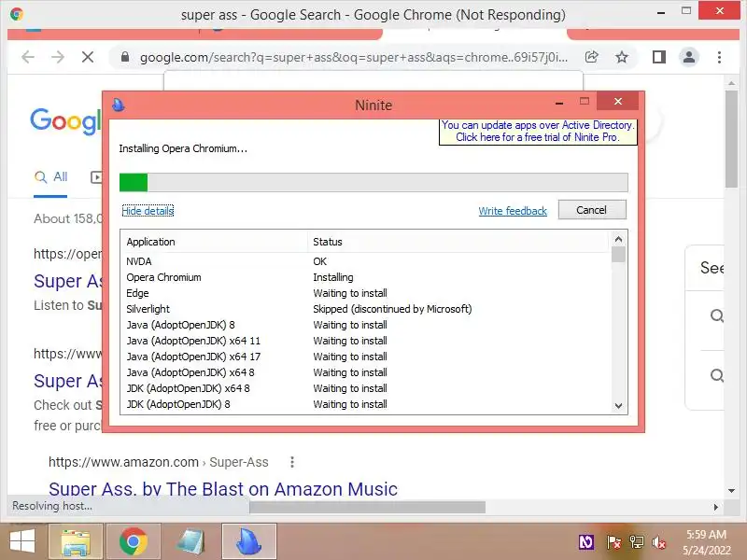
Task: Click Chrome's back navigation arrow
Action: pyautogui.click(x=28, y=58)
